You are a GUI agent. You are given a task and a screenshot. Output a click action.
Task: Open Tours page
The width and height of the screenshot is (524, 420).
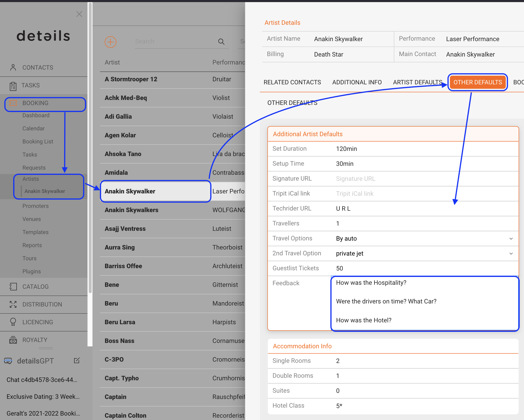pos(29,258)
